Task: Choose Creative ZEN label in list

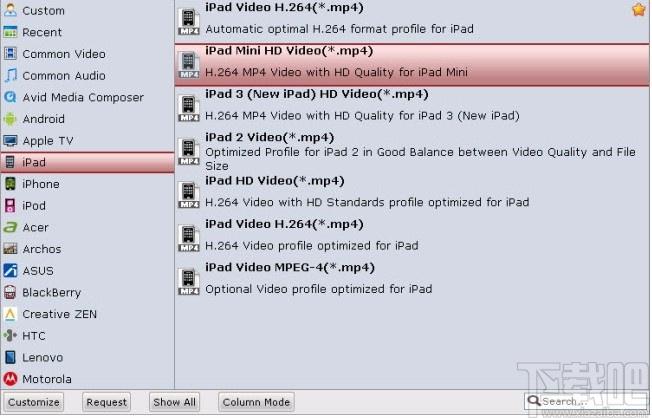Action: [x=59, y=314]
